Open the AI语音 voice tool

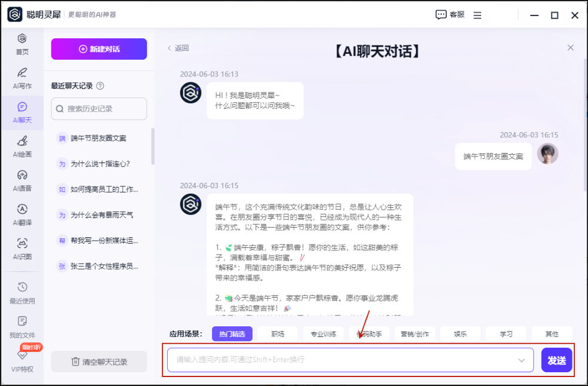click(22, 181)
